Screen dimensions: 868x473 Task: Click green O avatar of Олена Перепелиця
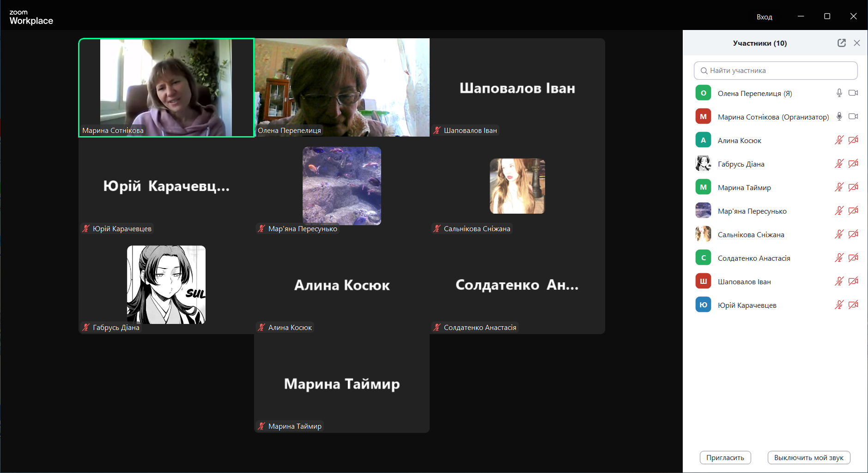[703, 93]
